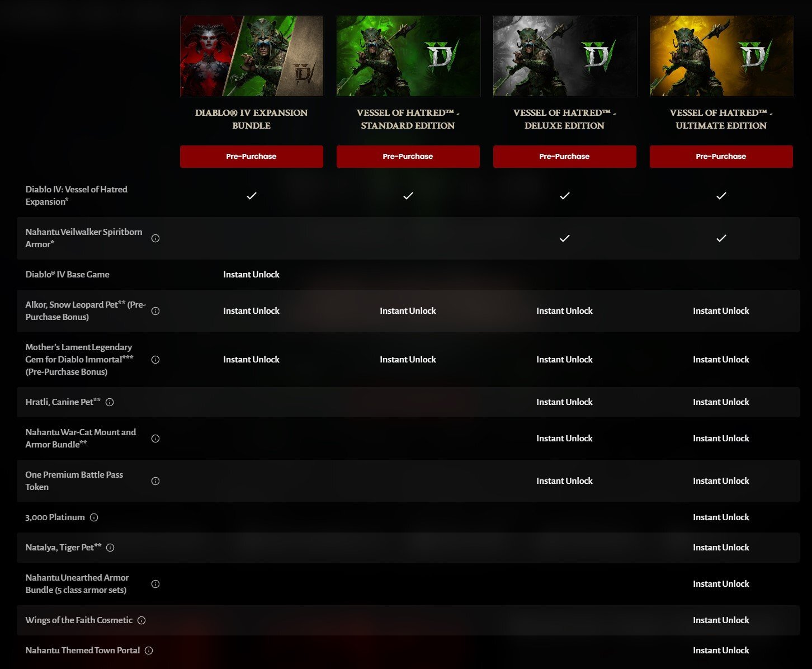
Task: Open the grey Deluxe Edition artwork
Action: pos(565,56)
